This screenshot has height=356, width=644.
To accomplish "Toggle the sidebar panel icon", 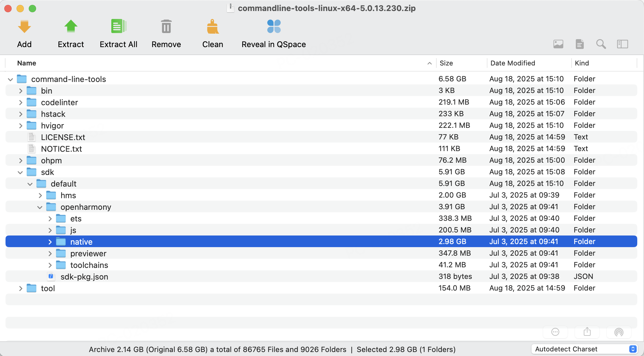I will 622,44.
